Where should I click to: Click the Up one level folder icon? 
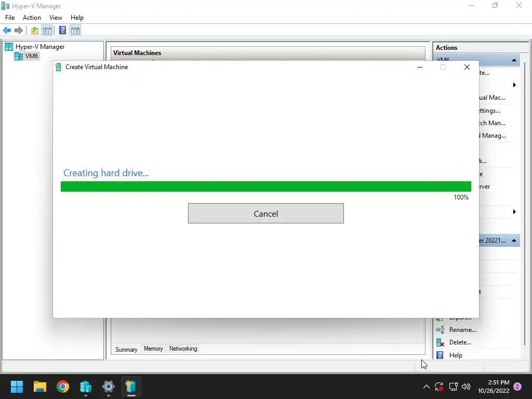point(35,31)
